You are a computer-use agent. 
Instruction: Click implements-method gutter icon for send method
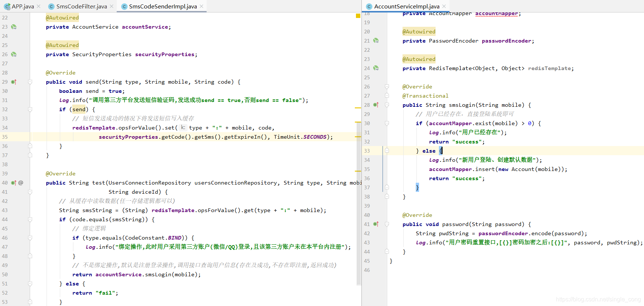pyautogui.click(x=14, y=82)
